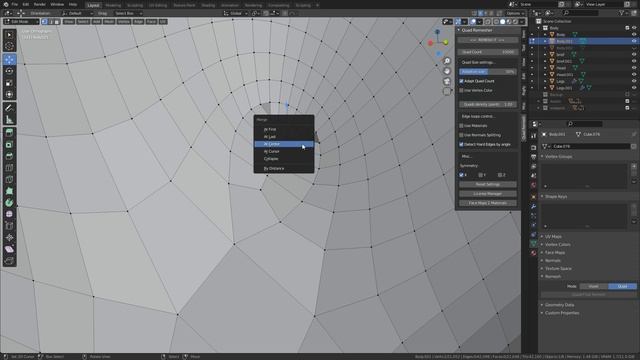
Task: Select the Spin tool
Action: click(9, 203)
